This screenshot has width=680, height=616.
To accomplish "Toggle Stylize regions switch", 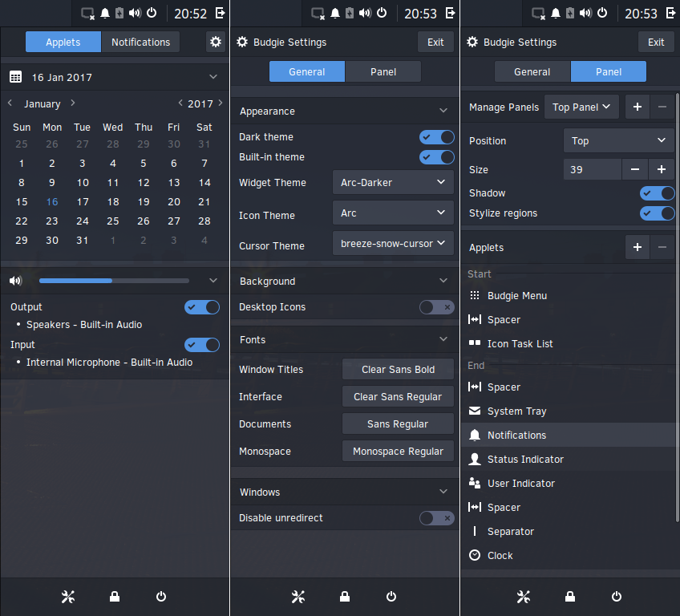I will tap(658, 213).
